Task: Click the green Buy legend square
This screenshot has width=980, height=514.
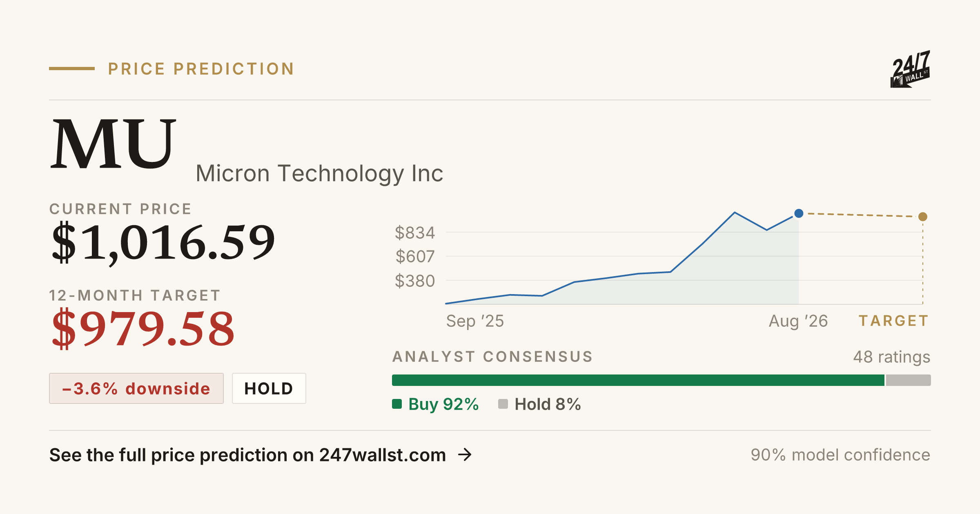Action: tap(397, 404)
